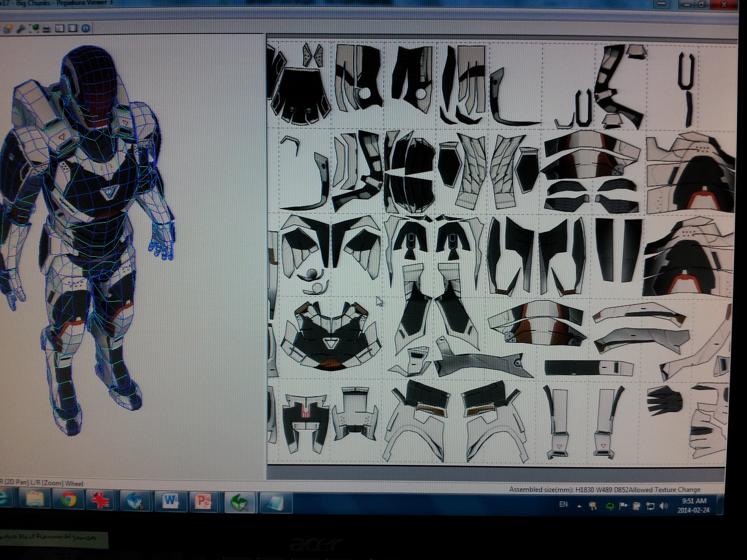Open the blue About info icon
747x560 pixels.
click(x=85, y=28)
